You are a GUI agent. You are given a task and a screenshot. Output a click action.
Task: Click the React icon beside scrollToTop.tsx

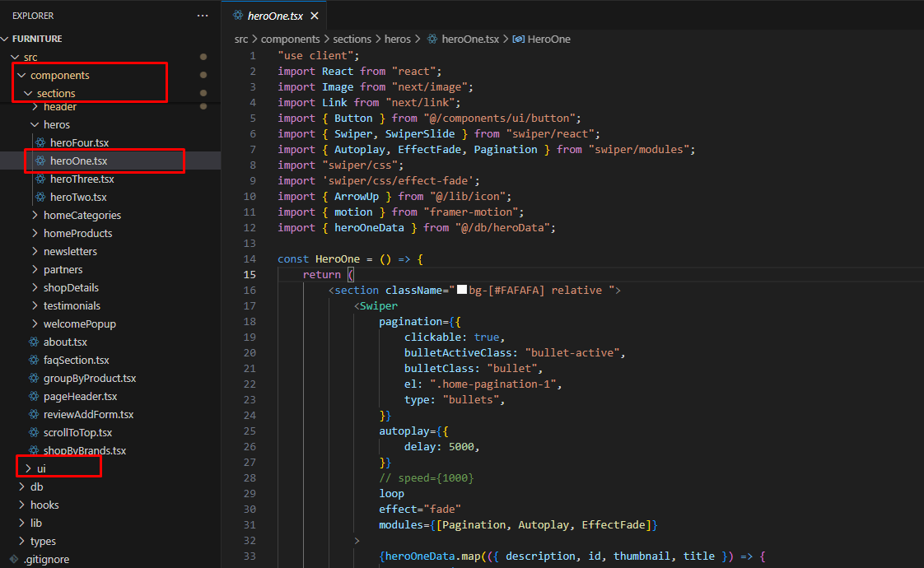34,433
